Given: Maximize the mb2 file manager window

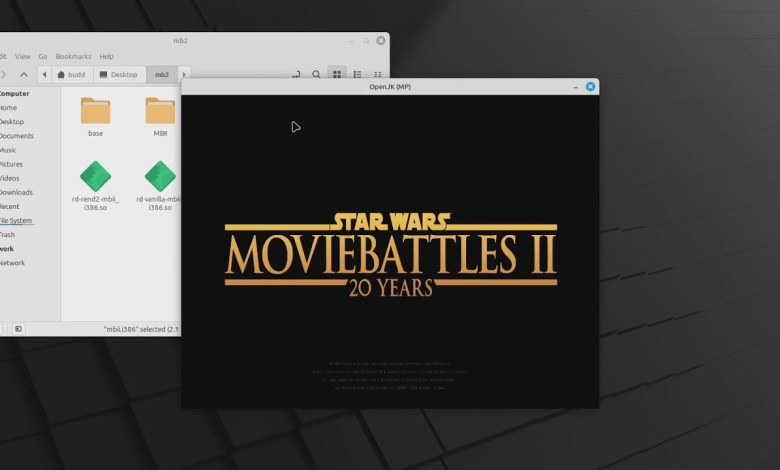Looking at the screenshot, I should (366, 40).
